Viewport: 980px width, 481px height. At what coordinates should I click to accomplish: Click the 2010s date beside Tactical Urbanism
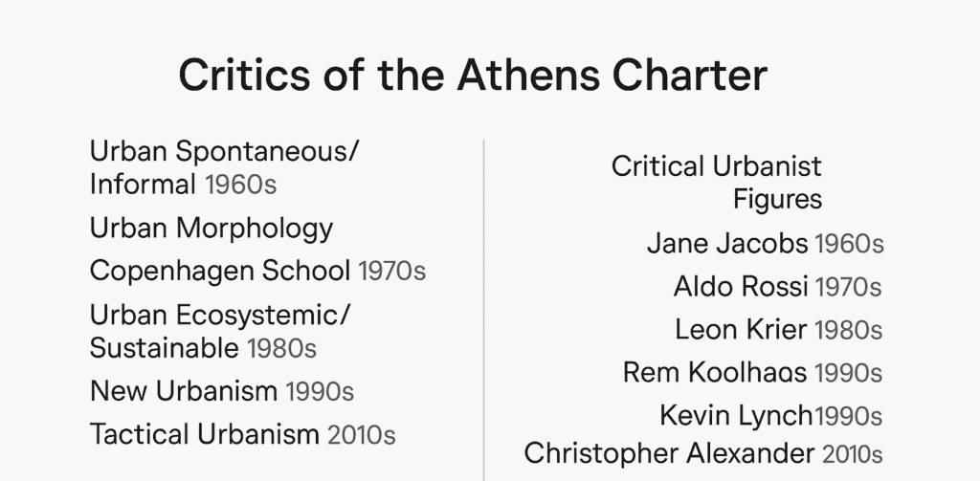[361, 435]
